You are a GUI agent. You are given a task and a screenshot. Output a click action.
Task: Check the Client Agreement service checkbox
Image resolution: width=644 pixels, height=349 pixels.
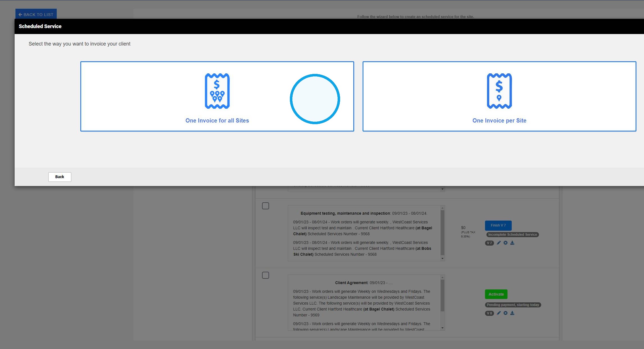coord(265,275)
